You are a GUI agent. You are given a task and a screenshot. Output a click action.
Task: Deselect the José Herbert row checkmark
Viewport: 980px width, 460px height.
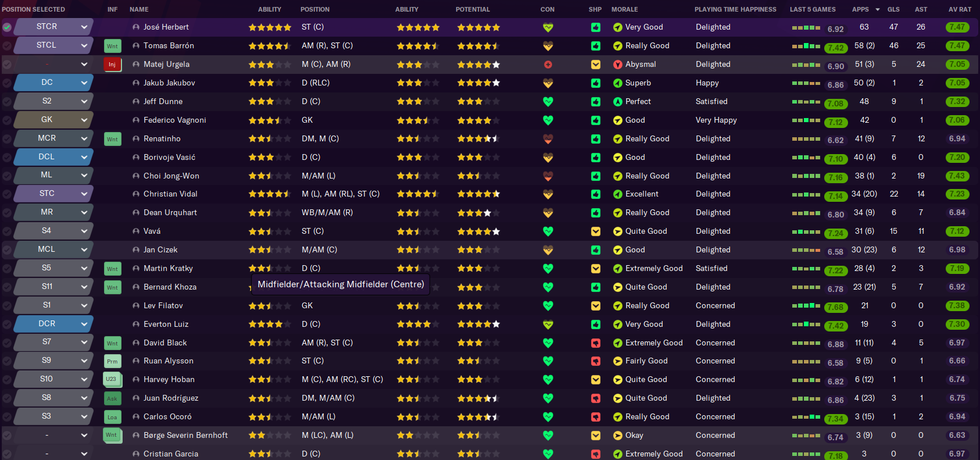(x=7, y=27)
